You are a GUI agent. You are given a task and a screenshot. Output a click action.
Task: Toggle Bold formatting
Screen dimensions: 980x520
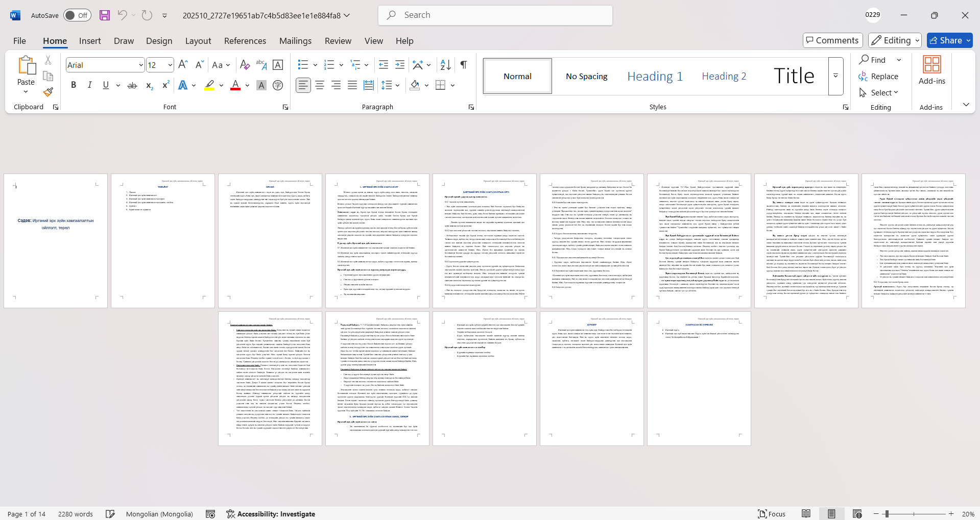[x=74, y=86]
